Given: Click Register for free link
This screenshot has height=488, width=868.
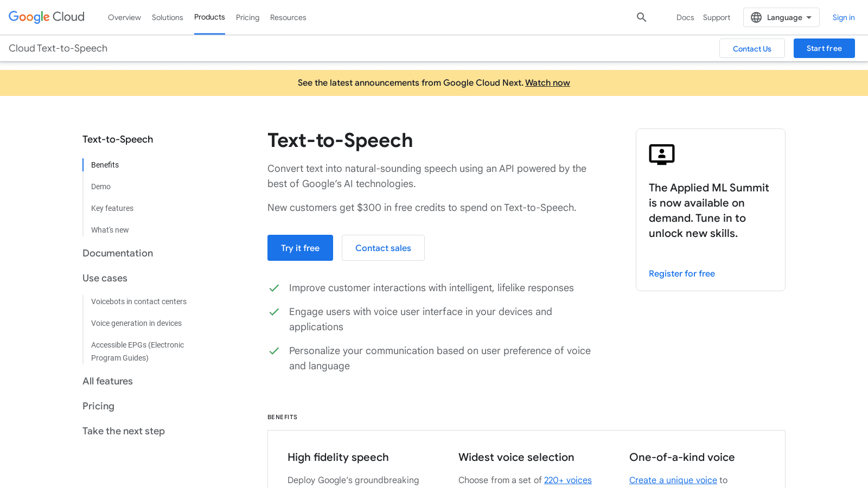Looking at the screenshot, I should pyautogui.click(x=682, y=273).
